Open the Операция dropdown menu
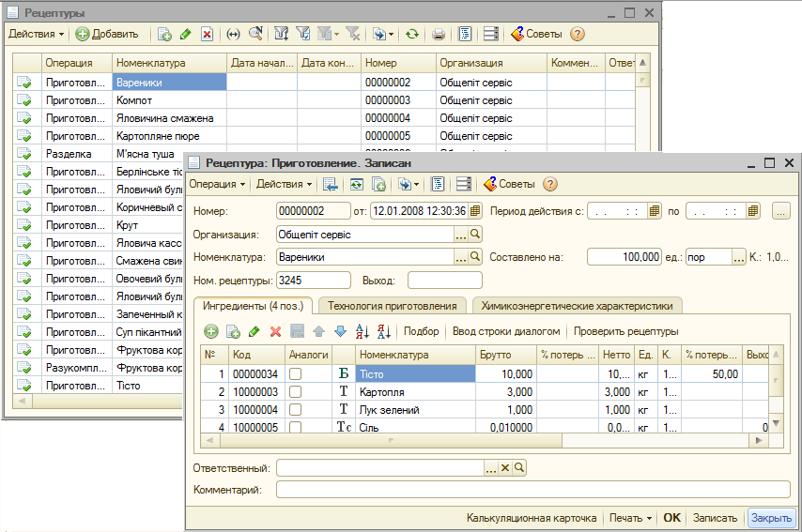The image size is (802, 532). point(217,184)
